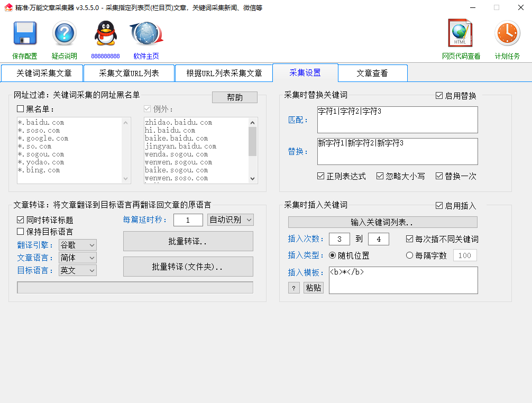Open the 计划任务 clock icon
This screenshot has height=403, width=532.
(507, 34)
